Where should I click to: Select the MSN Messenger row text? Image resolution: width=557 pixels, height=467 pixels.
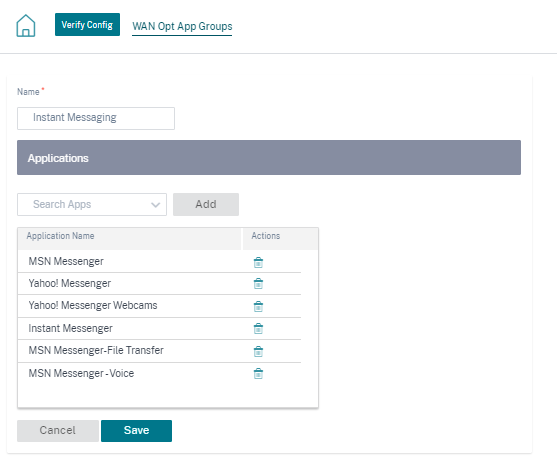point(66,261)
